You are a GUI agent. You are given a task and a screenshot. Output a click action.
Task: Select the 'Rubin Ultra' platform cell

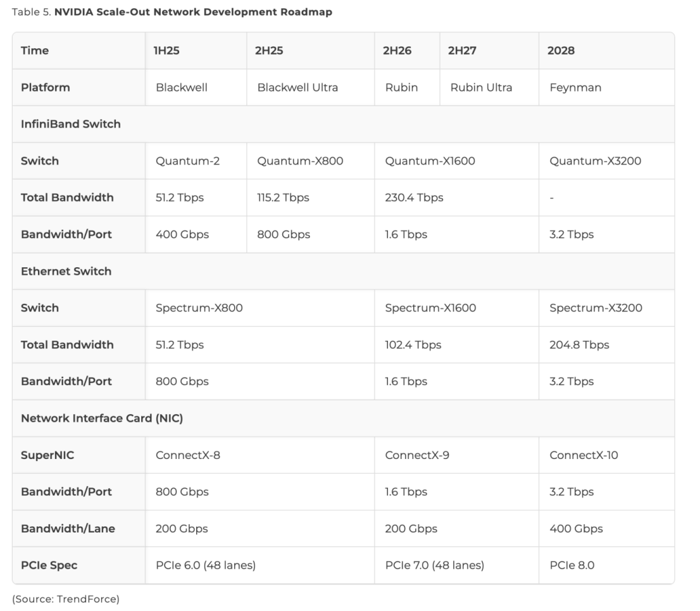(x=481, y=87)
